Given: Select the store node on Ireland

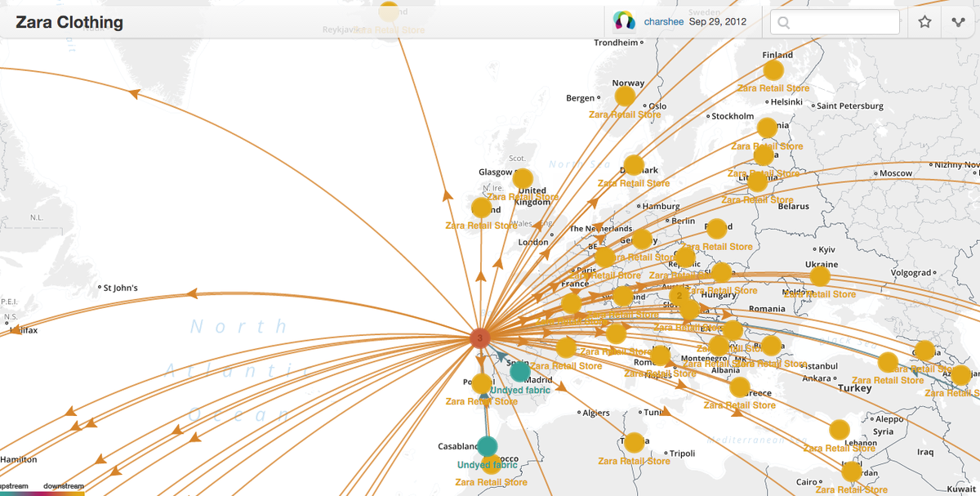Looking at the screenshot, I should (480, 207).
